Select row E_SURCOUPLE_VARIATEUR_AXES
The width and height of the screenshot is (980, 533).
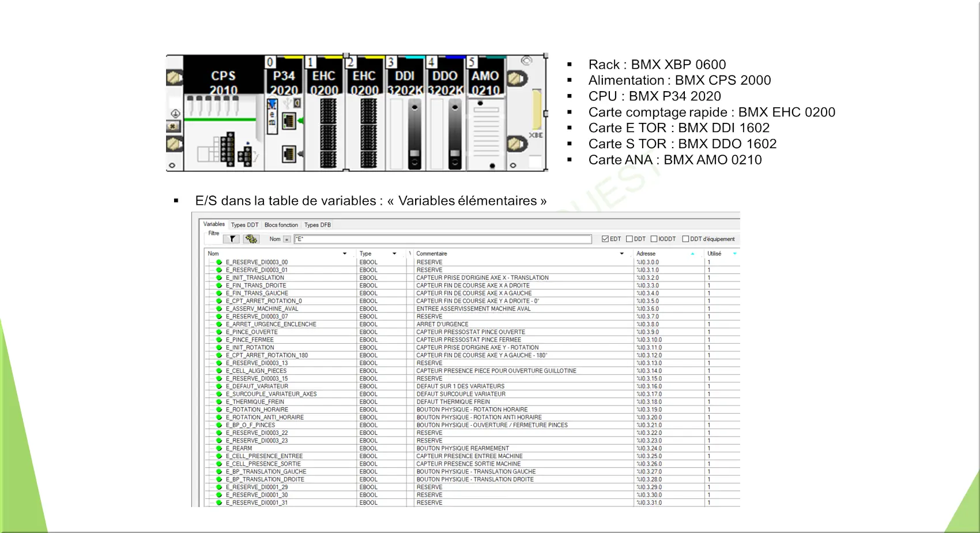pyautogui.click(x=473, y=395)
